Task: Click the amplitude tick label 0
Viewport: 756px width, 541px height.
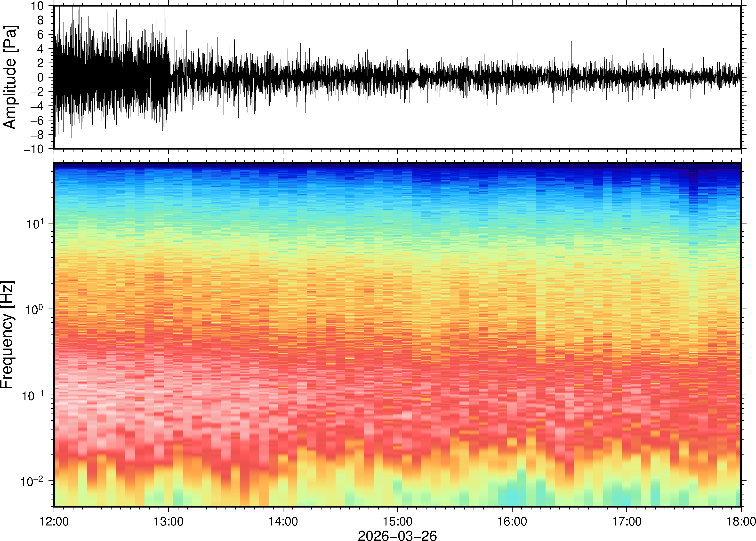Action: (40, 77)
